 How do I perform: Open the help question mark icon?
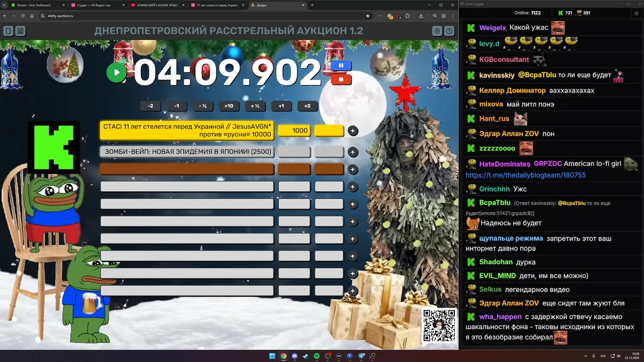pyautogui.click(x=449, y=31)
